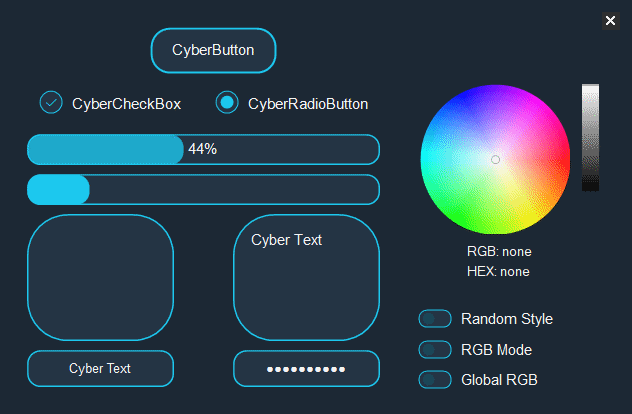
Task: Set brightness slider to white top
Action: click(590, 88)
